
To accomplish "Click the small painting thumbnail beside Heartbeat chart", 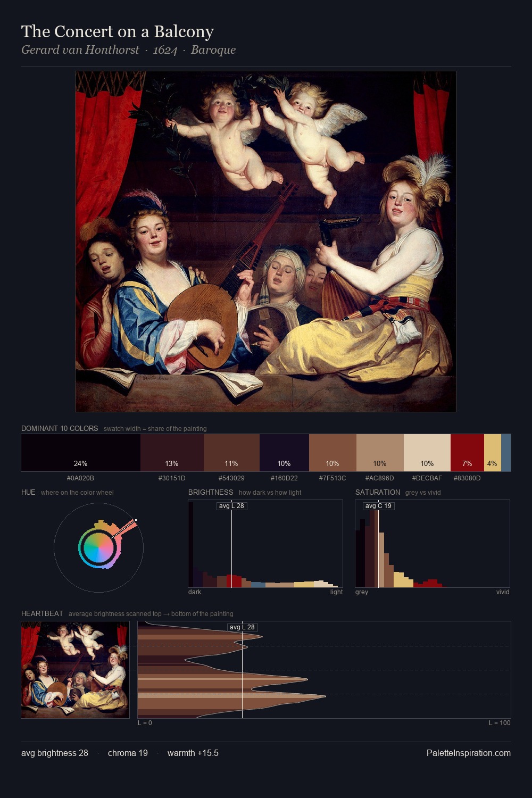I will 75,670.
